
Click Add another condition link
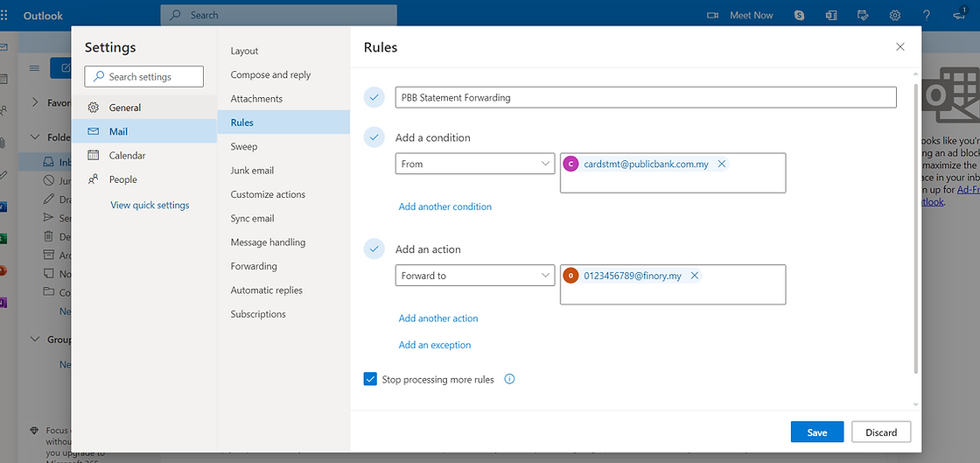pos(445,207)
